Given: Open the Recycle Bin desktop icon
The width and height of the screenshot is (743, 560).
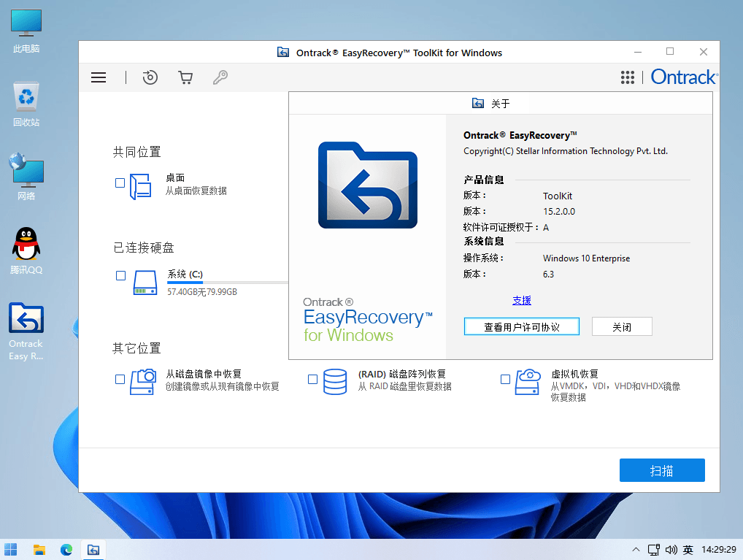Looking at the screenshot, I should pyautogui.click(x=26, y=104).
